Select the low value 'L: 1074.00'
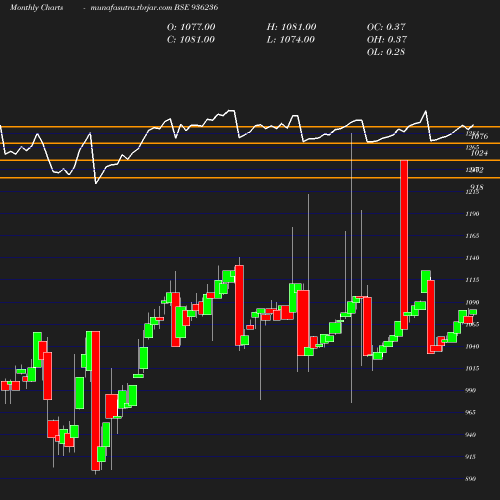The image size is (500, 500). point(291,40)
